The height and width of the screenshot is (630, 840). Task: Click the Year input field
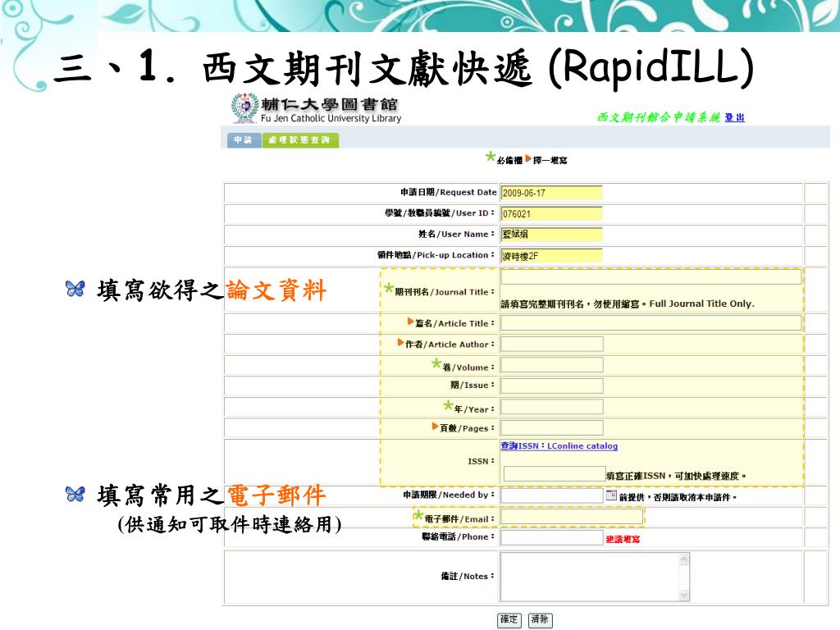point(552,407)
